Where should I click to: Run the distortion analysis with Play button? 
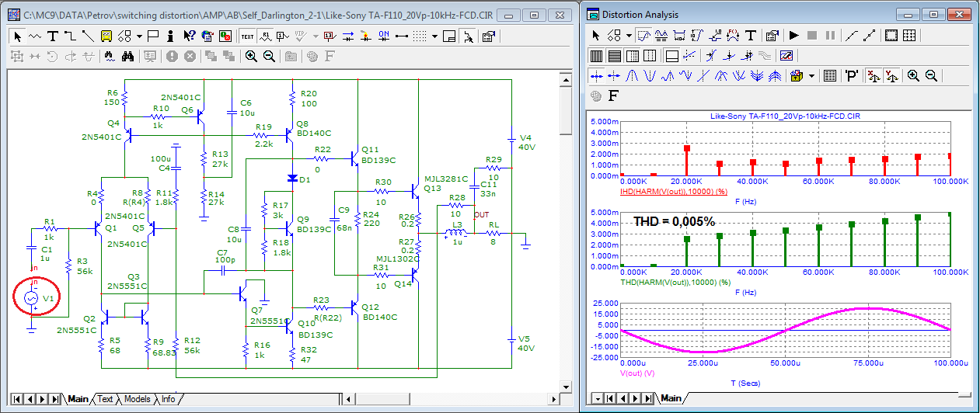(793, 36)
